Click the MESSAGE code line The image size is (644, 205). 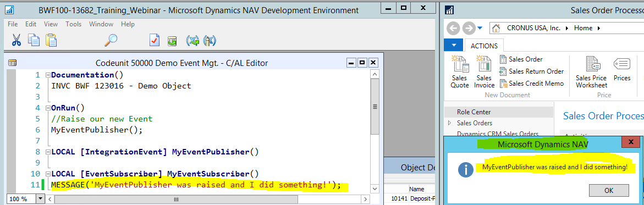[196, 185]
